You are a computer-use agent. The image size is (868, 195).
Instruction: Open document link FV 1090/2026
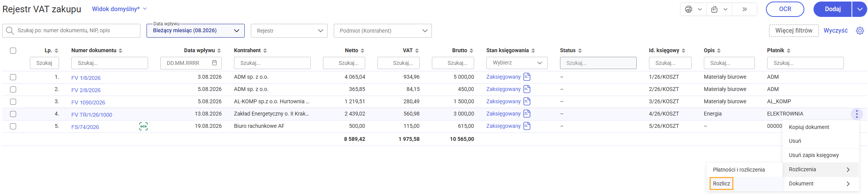tap(88, 102)
